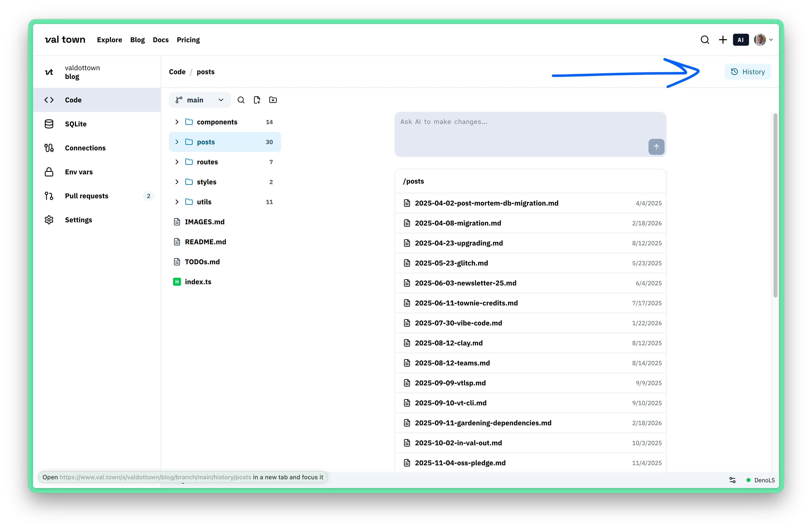Open the SQLite section in sidebar
Image resolution: width=812 pixels, height=530 pixels.
pos(97,124)
